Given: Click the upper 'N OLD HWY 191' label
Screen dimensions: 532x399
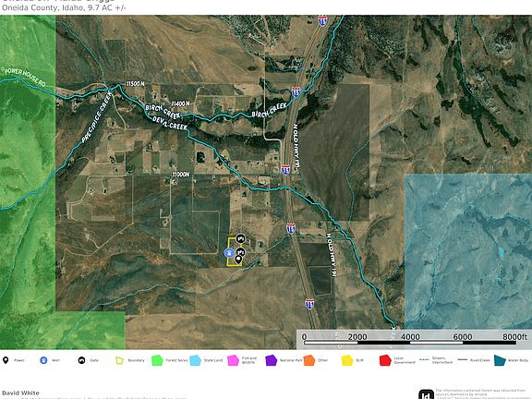Looking at the screenshot, I should [296, 146].
